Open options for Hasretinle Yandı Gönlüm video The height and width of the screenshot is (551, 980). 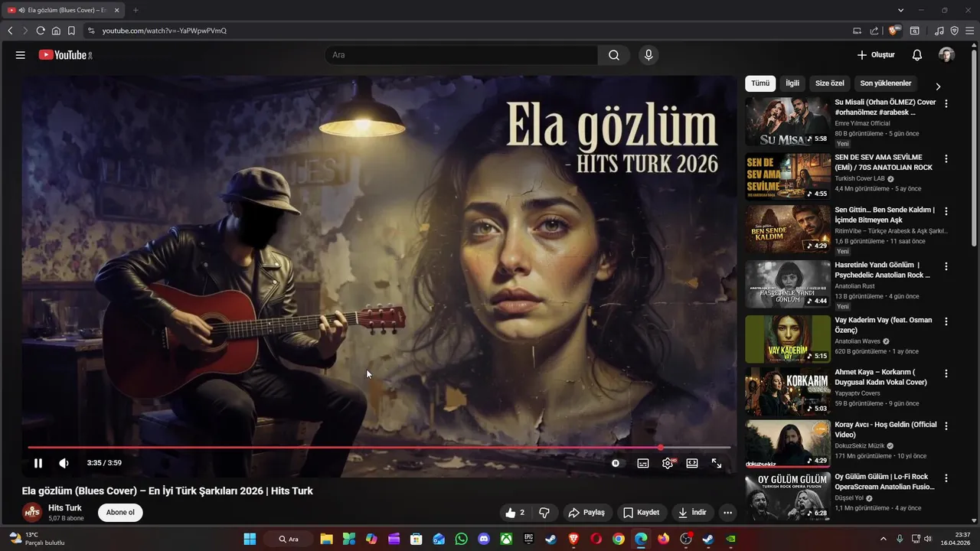point(946,266)
